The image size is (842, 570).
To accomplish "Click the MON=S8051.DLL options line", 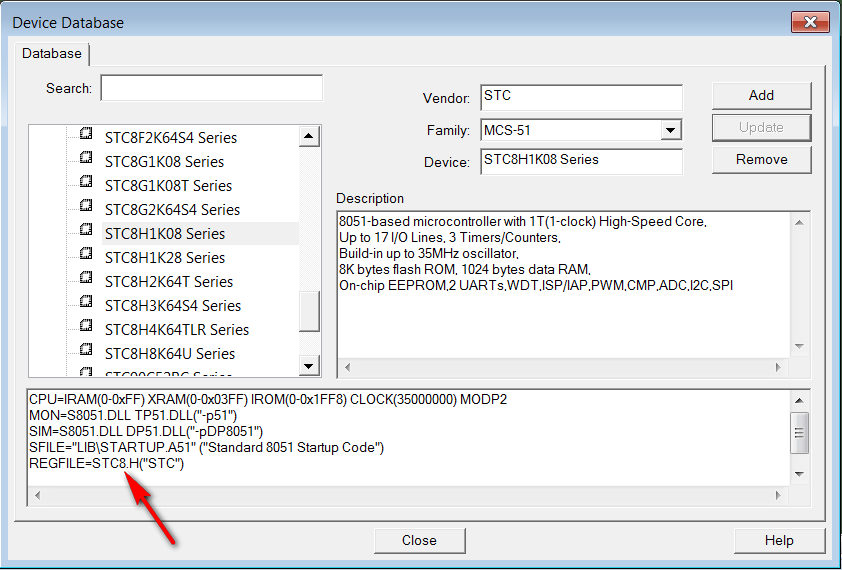I will (x=133, y=416).
